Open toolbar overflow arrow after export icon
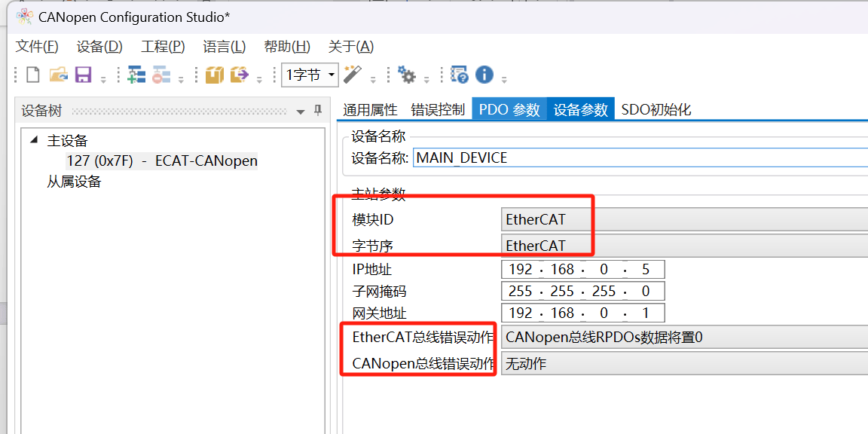 click(x=260, y=81)
